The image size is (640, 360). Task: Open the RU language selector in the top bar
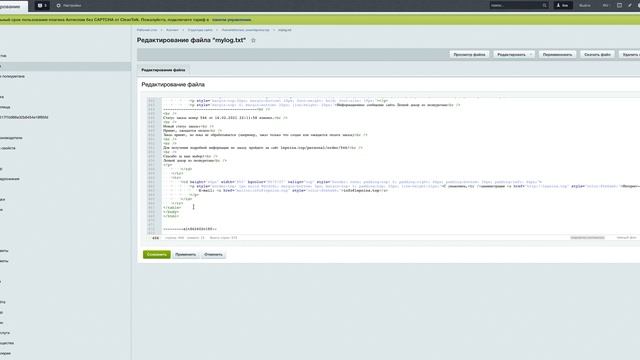coord(605,6)
